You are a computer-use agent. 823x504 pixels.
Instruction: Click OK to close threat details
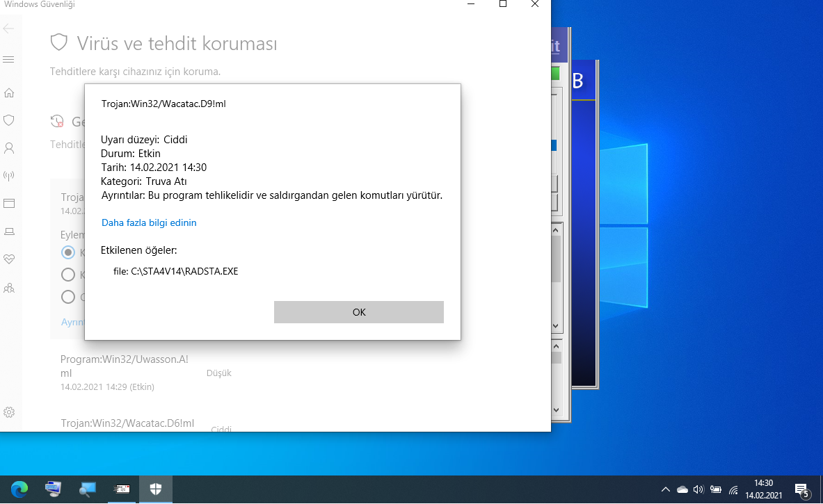[x=358, y=312]
